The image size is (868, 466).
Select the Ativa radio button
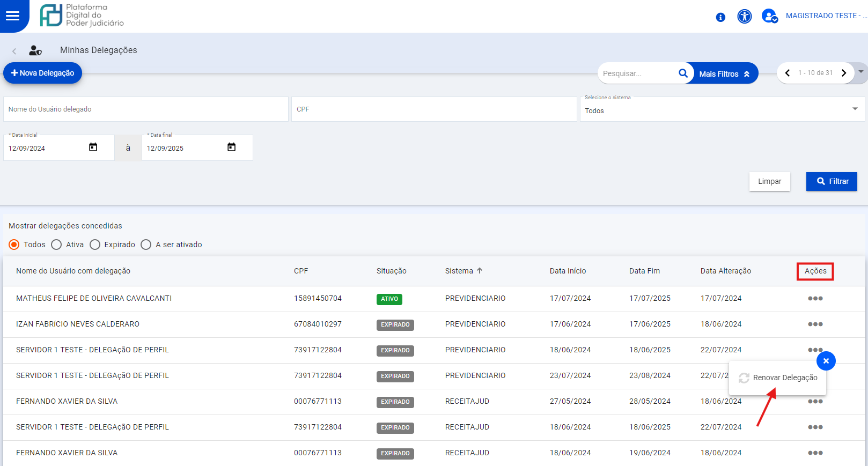(x=57, y=245)
